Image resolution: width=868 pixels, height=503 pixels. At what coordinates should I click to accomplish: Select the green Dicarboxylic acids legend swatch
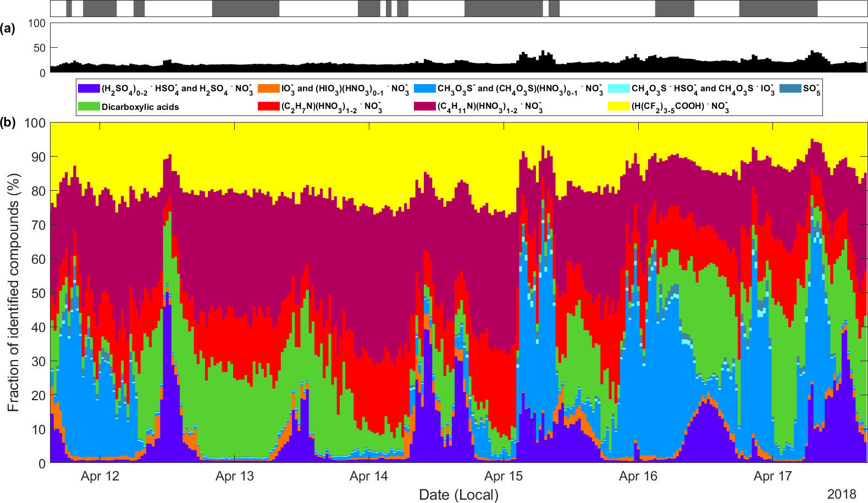(x=89, y=107)
